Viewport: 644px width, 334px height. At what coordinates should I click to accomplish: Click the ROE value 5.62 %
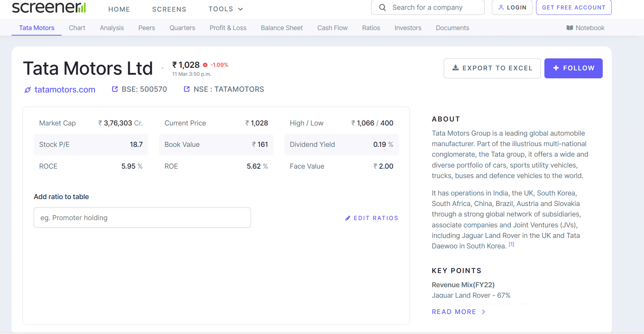257,166
